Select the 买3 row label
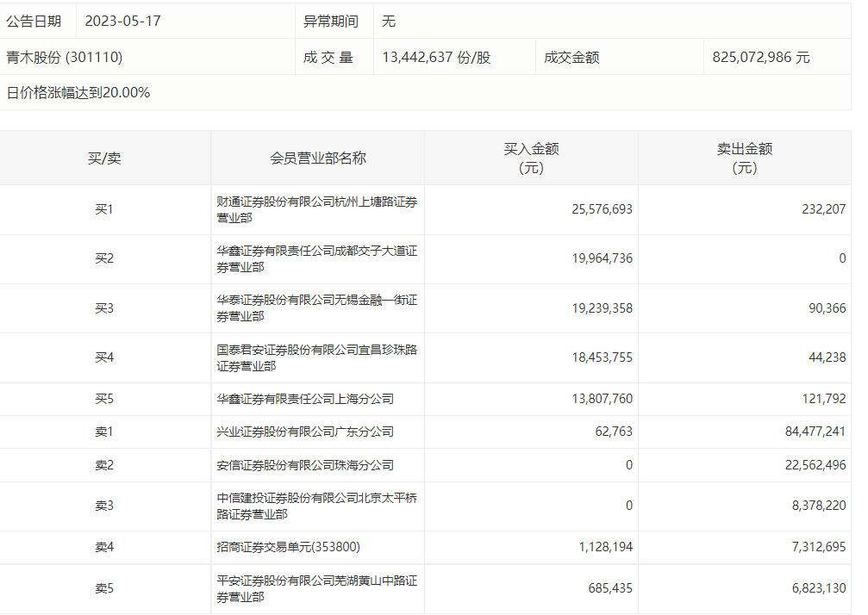Viewport: 868px width, 615px height. point(104,308)
